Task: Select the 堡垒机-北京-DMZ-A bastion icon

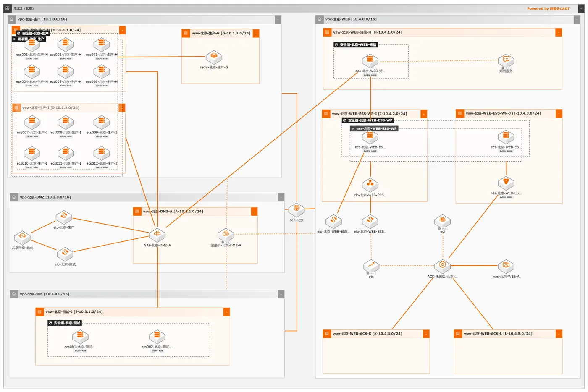Action: coord(226,235)
